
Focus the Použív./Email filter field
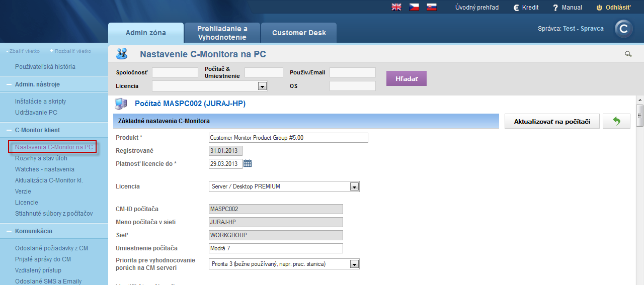click(353, 72)
